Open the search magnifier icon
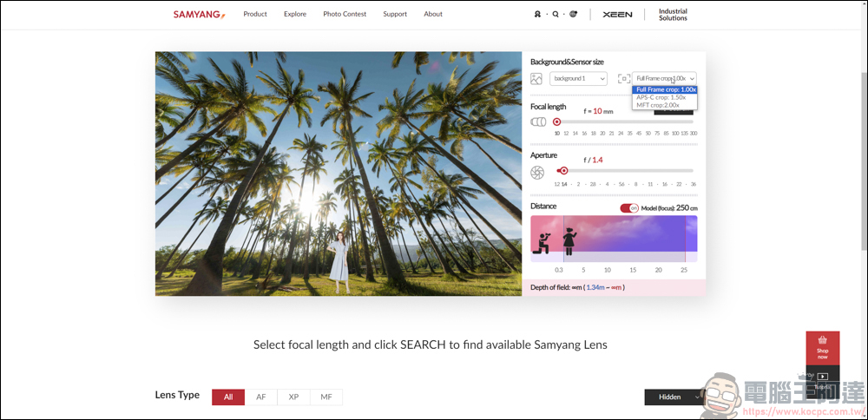The width and height of the screenshot is (868, 420). point(556,15)
